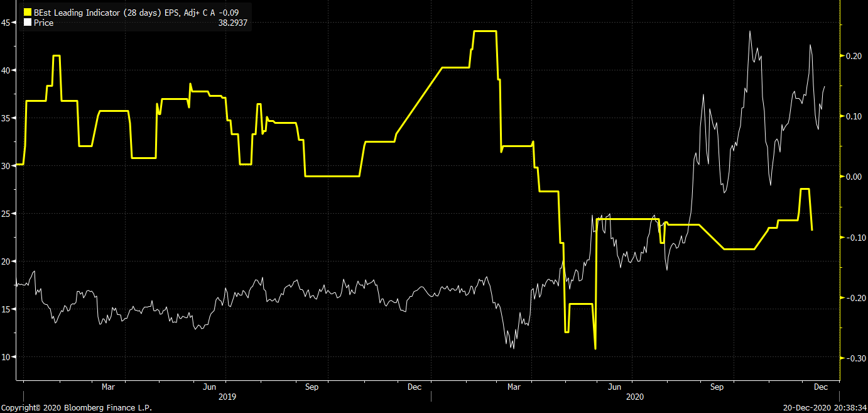Click the left axis label 35

(6, 118)
